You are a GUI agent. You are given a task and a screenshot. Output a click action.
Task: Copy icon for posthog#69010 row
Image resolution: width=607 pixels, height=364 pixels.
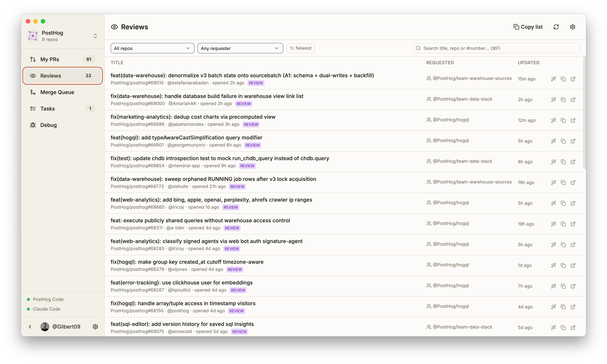563,79
